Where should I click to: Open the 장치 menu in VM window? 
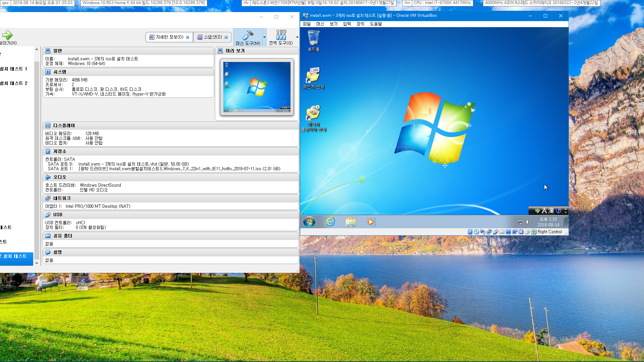[360, 24]
